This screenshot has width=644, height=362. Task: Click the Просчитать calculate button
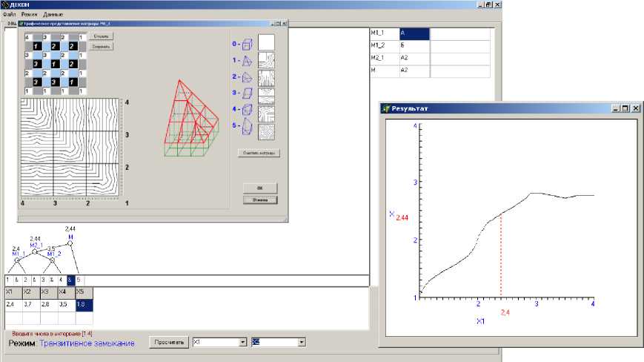tap(169, 342)
